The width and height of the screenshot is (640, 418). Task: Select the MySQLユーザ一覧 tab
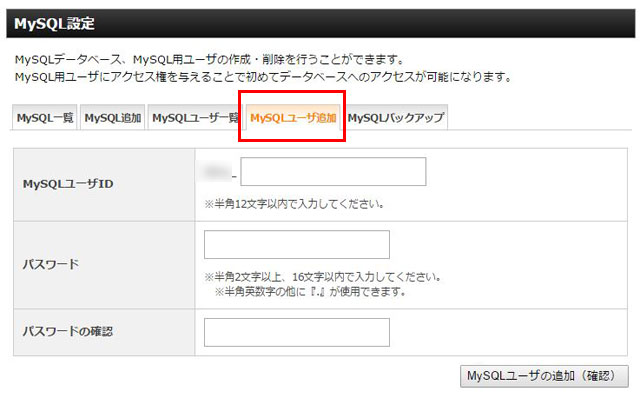195,118
